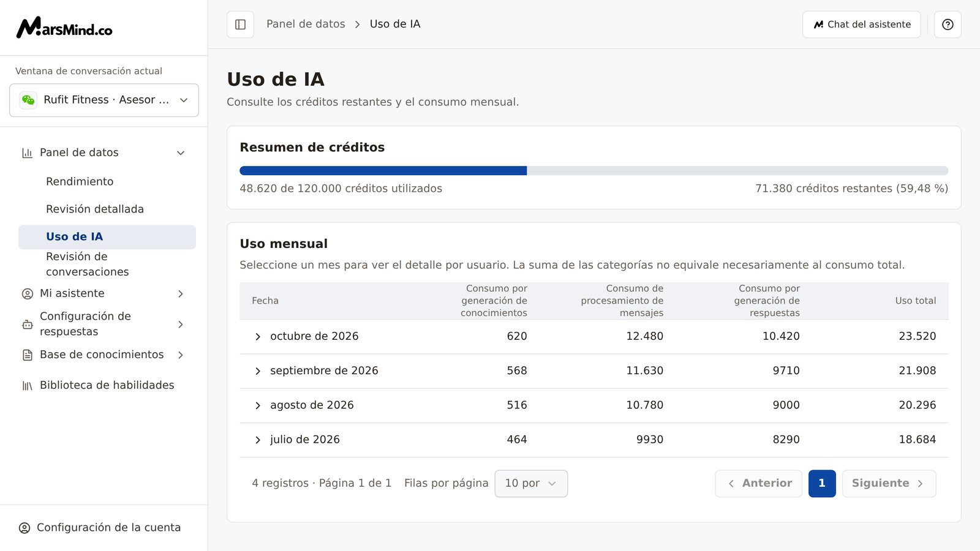
Task: Click the WeChat icon in conversation selector
Action: pyautogui.click(x=28, y=100)
